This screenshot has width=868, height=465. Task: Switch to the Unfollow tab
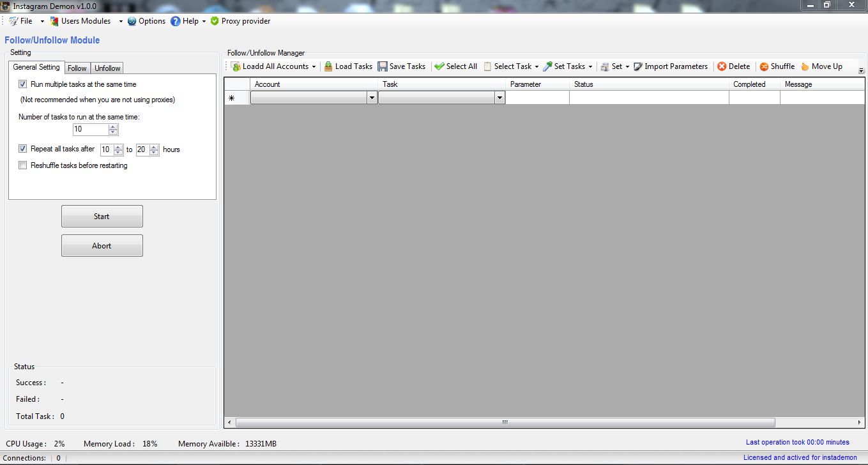107,68
